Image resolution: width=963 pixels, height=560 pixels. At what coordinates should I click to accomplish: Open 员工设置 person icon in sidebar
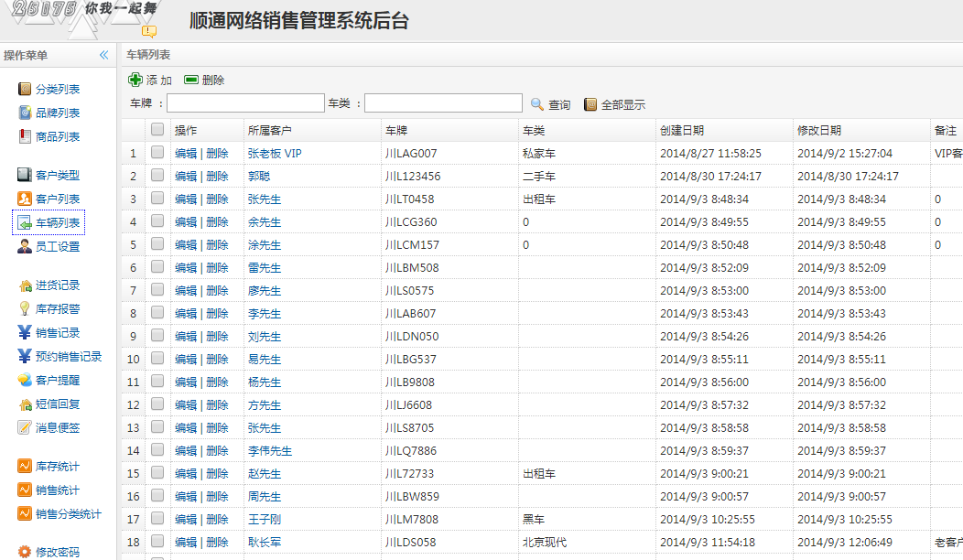tap(25, 246)
